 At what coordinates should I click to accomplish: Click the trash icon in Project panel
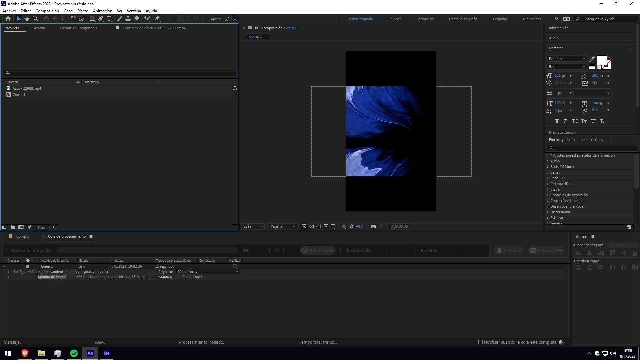53,227
